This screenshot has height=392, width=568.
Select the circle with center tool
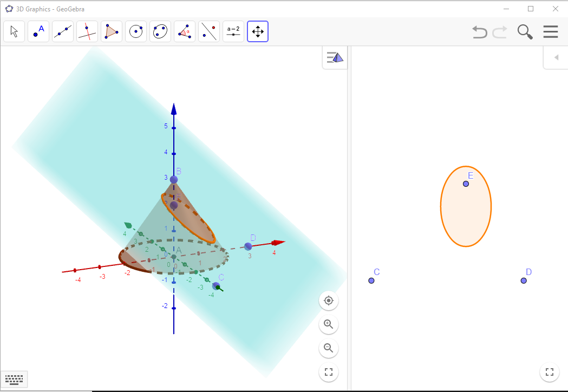pyautogui.click(x=136, y=31)
